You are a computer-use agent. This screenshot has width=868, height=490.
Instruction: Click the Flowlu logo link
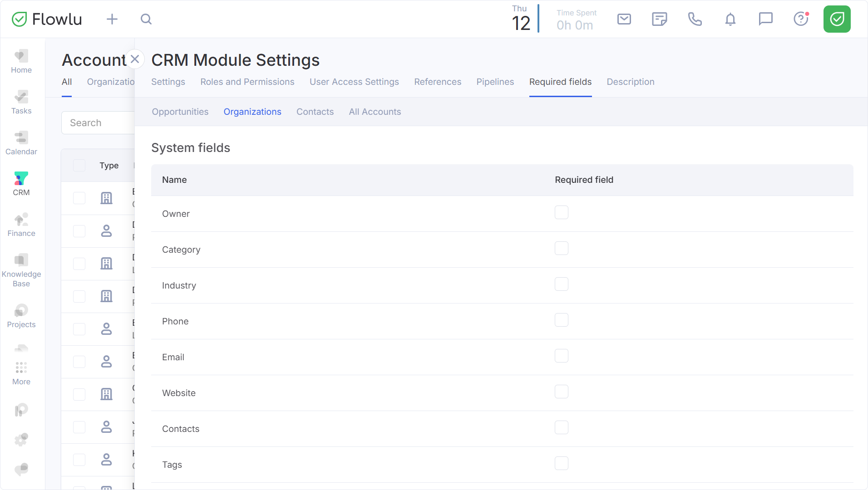pyautogui.click(x=47, y=19)
